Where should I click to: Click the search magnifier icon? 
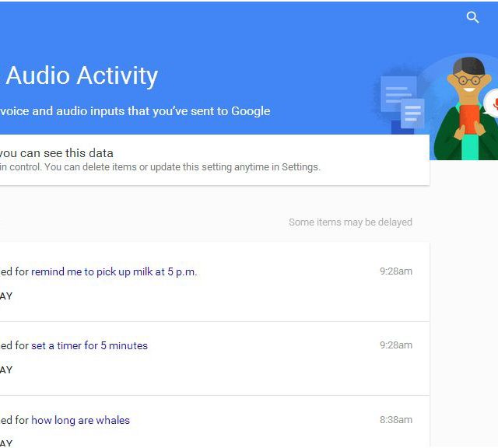472,17
